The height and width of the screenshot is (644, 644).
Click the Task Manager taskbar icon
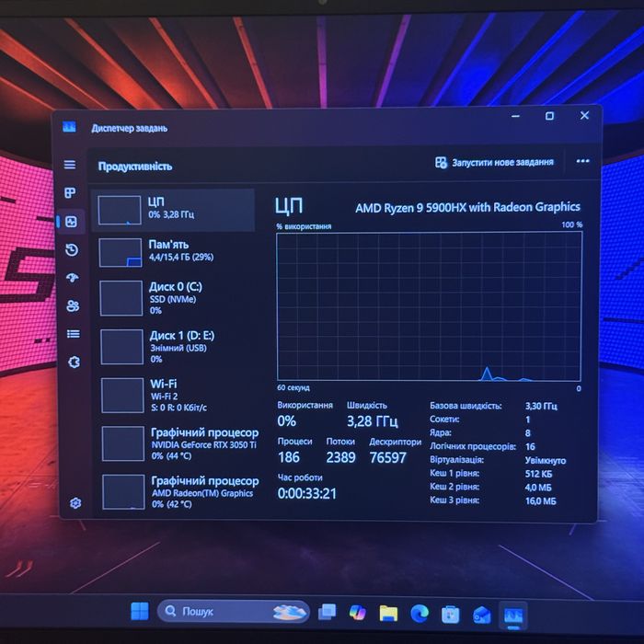[513, 615]
